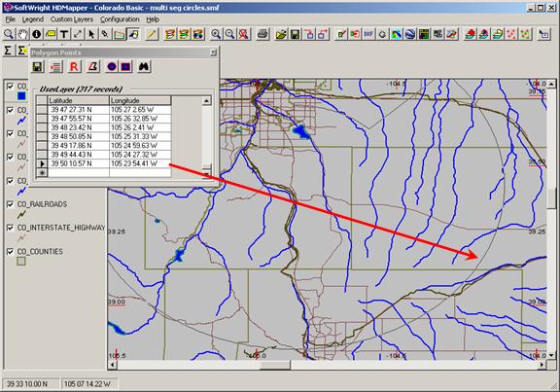The height and width of the screenshot is (392, 560).
Task: Click the Latitude column header
Action: point(78,100)
